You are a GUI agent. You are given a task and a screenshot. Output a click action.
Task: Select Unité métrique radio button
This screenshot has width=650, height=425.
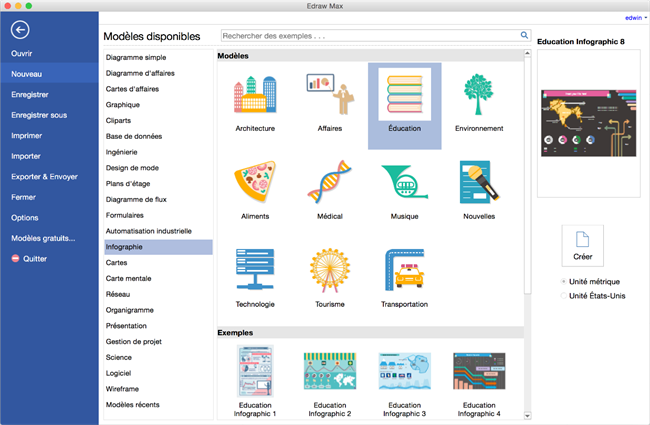[x=563, y=282]
